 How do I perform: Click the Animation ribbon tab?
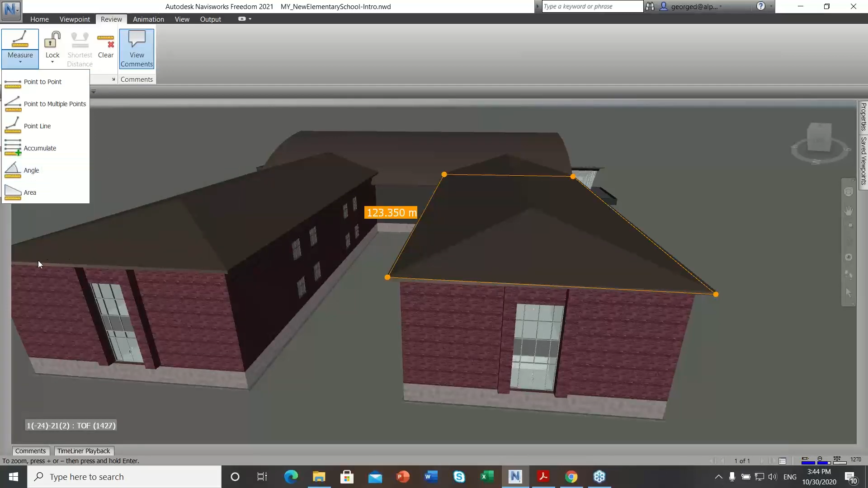148,19
